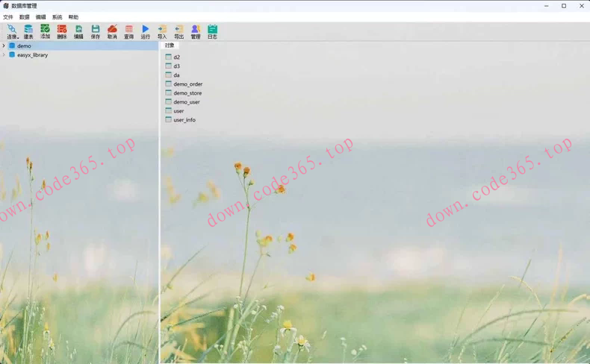The height and width of the screenshot is (364, 590).
Task: Open the 帮助 (Help) menu
Action: click(x=73, y=17)
